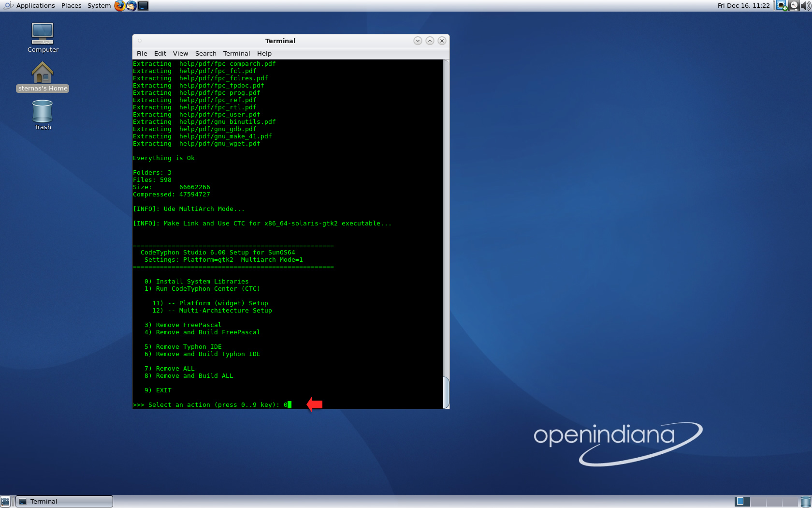This screenshot has height=508, width=812.
Task: Click 'CodeTyphon Studio 6.00 Setup for SunOS64' heading
Action: coord(217,253)
